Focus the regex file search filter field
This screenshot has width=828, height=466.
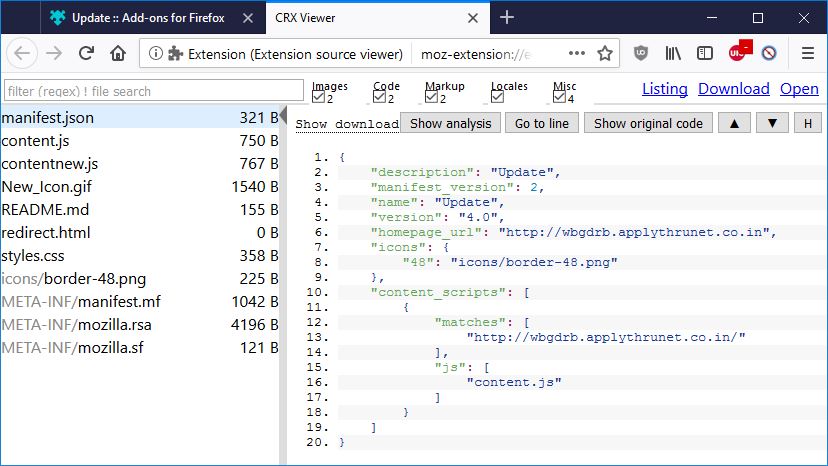(154, 91)
